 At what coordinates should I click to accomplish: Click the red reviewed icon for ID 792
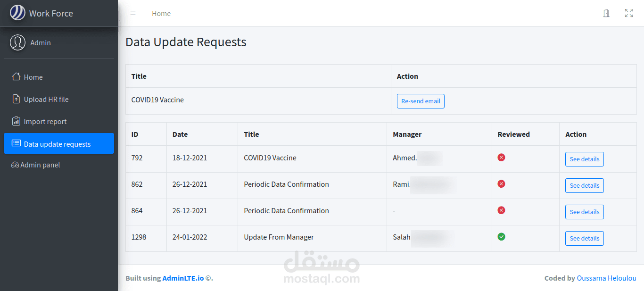tap(502, 158)
